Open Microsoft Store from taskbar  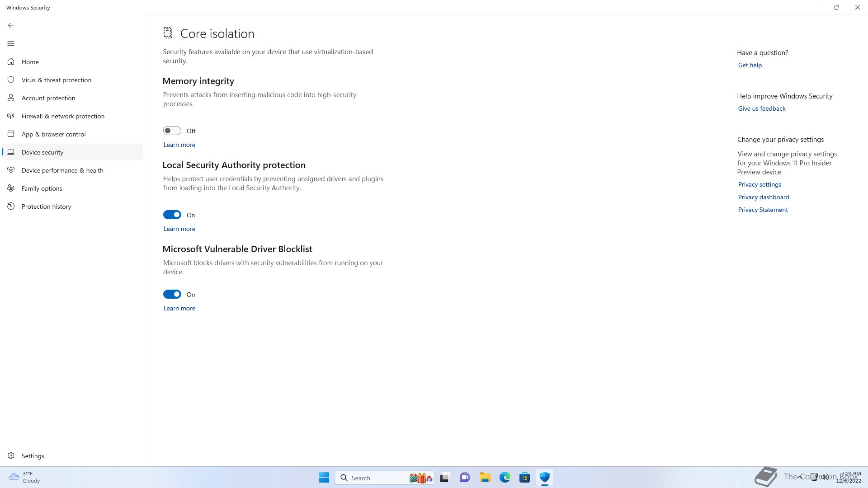[524, 478]
